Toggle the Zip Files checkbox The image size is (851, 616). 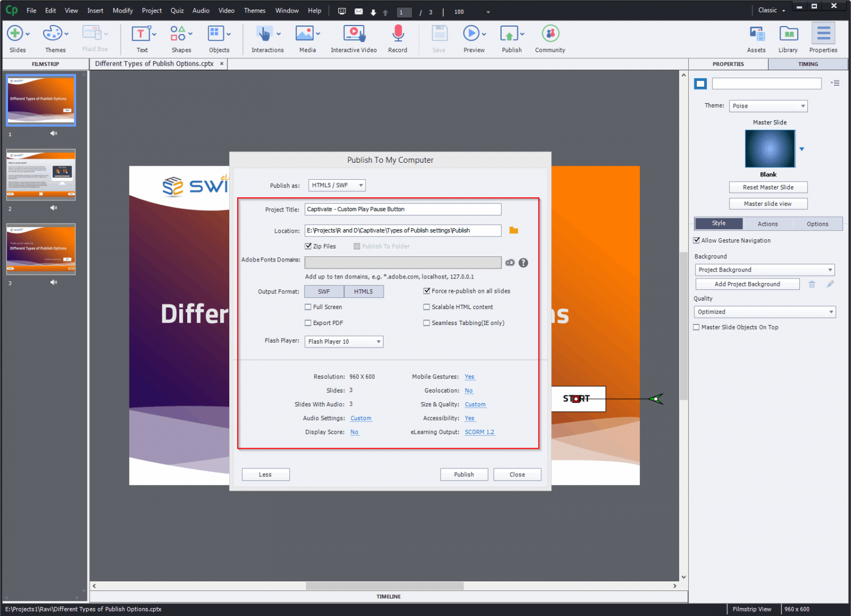pyautogui.click(x=308, y=246)
